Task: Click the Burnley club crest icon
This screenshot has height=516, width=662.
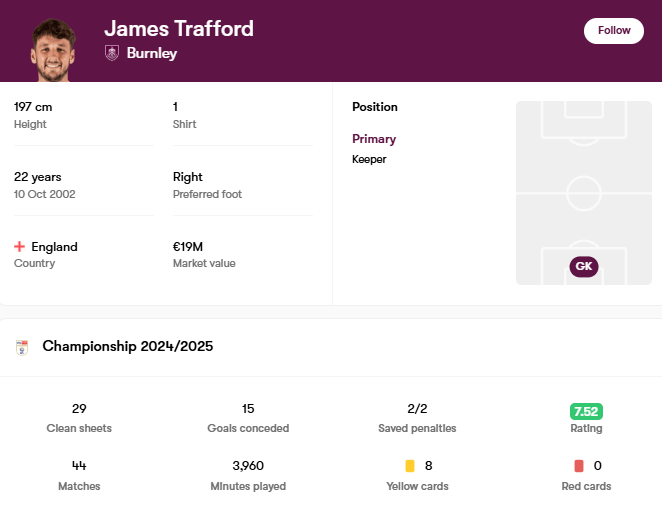Action: pos(112,53)
